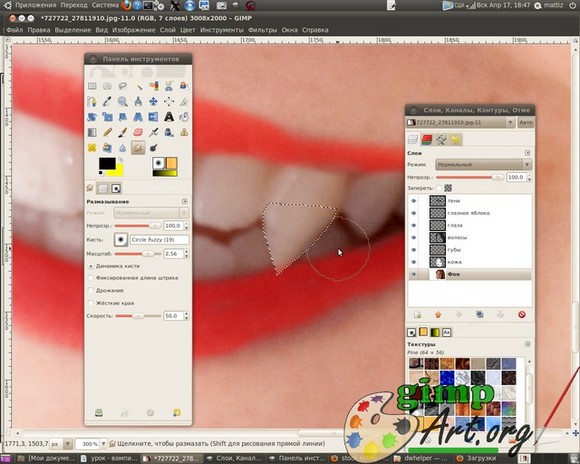Create a new layer with bottom button

(x=418, y=315)
